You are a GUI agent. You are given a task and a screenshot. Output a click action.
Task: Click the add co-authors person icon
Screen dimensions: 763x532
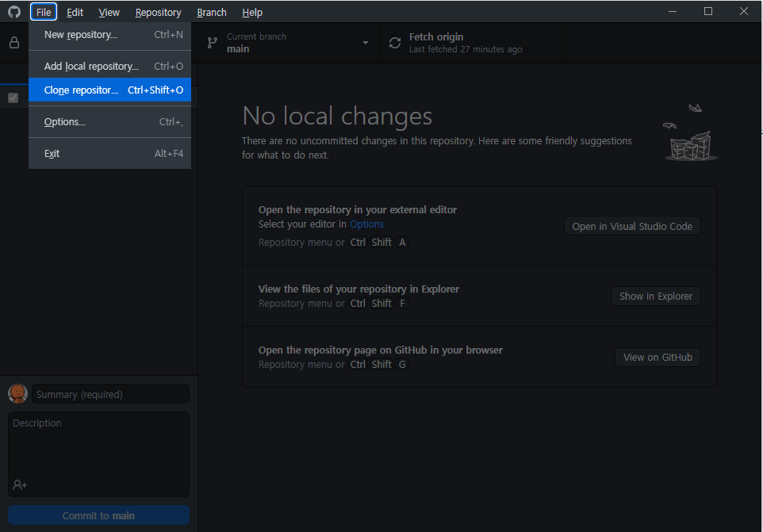coord(20,485)
